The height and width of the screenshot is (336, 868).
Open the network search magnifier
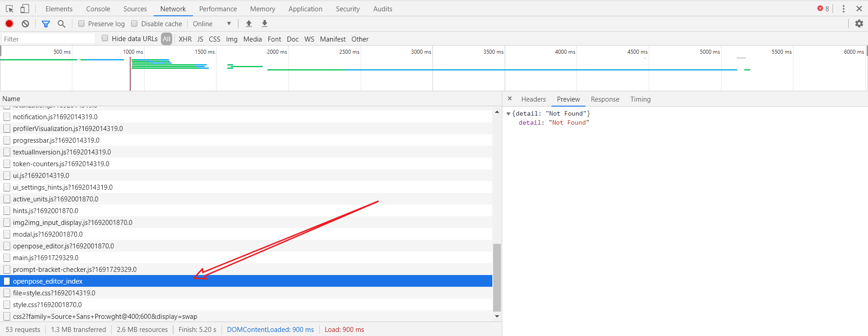coord(61,23)
